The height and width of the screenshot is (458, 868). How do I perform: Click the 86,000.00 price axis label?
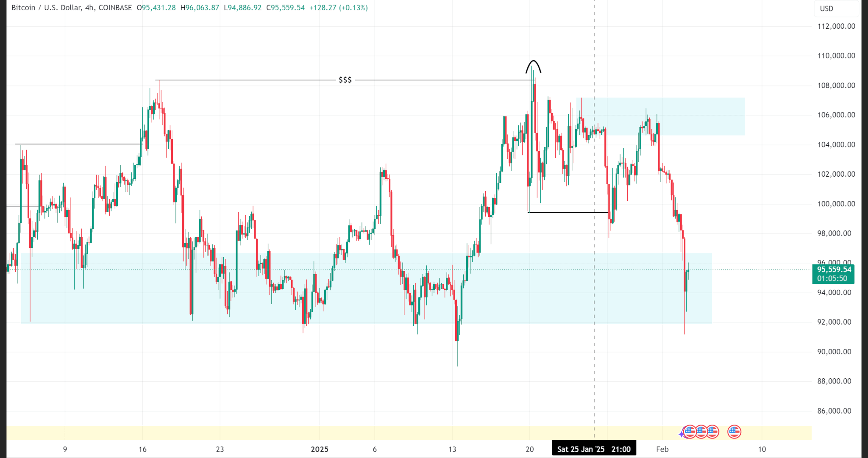point(834,411)
